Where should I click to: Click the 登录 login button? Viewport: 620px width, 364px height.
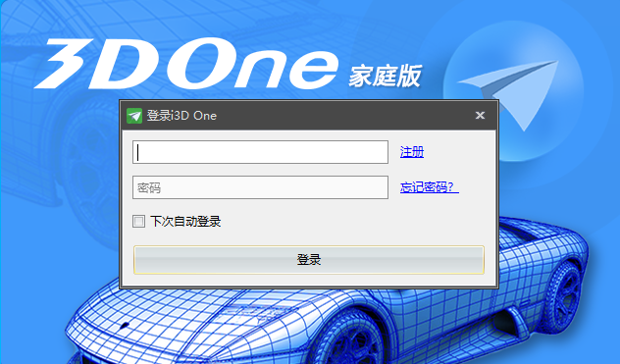tap(309, 260)
